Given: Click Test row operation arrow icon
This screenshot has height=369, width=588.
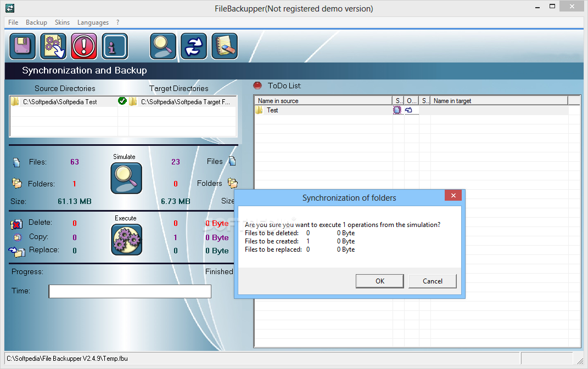Looking at the screenshot, I should [x=409, y=110].
